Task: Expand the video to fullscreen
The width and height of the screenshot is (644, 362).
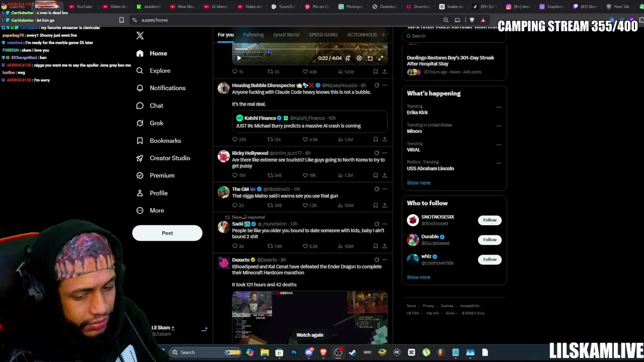Action: point(381,58)
